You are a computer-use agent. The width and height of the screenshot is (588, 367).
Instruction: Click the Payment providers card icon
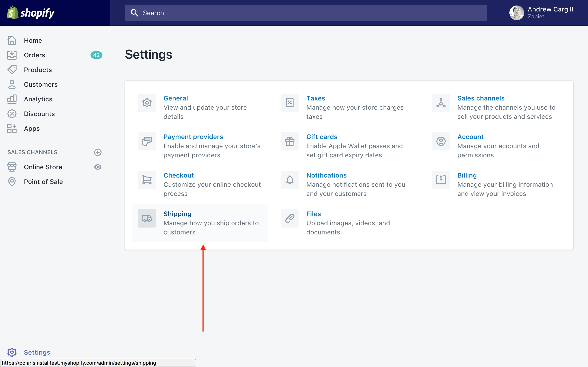click(147, 141)
